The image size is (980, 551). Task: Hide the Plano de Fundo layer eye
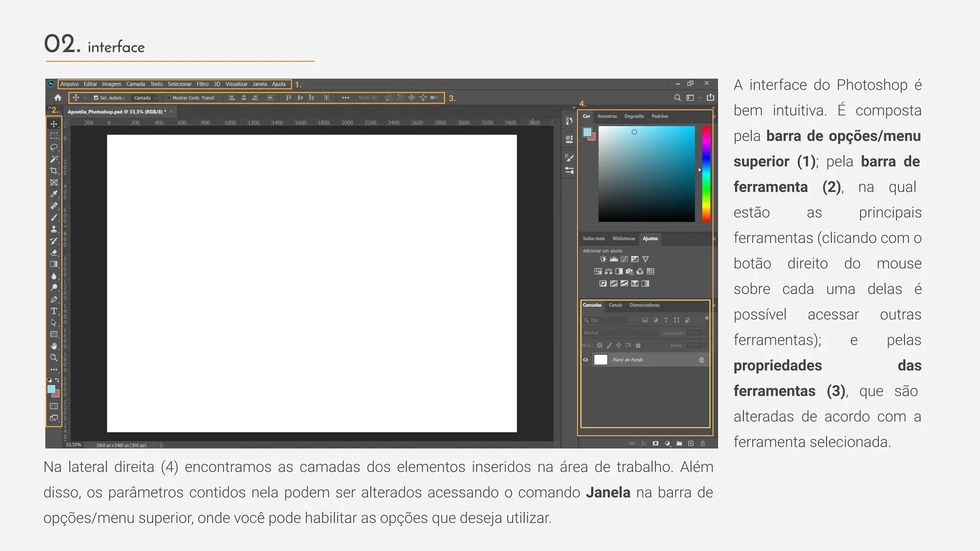coord(585,360)
